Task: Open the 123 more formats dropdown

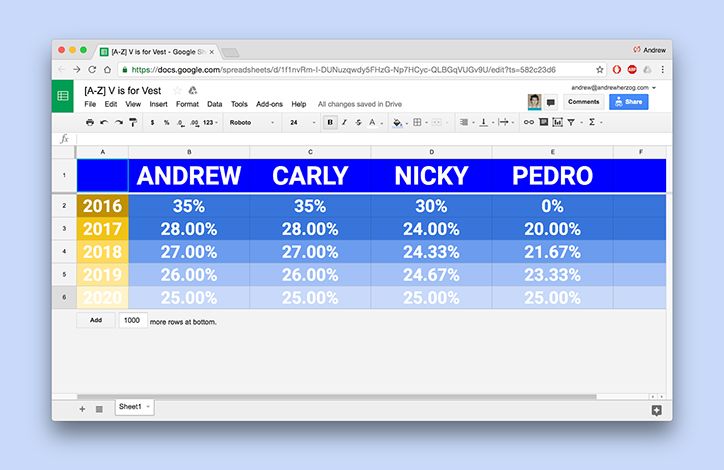Action: pos(210,122)
